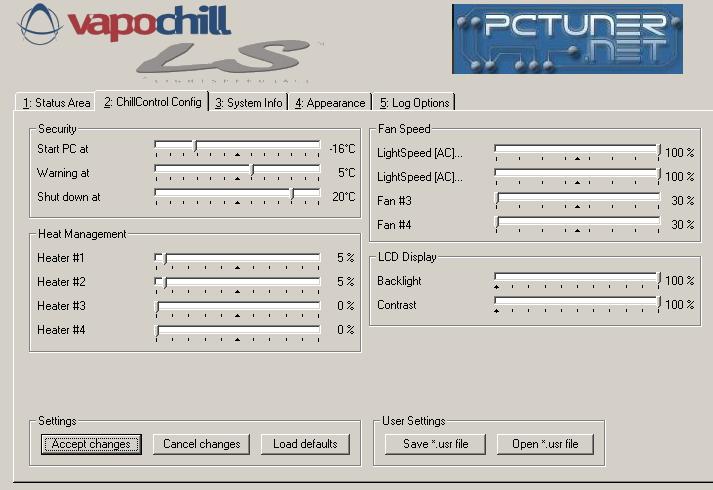713x490 pixels.
Task: Click the Heater #3 slider handle
Action: (157, 307)
